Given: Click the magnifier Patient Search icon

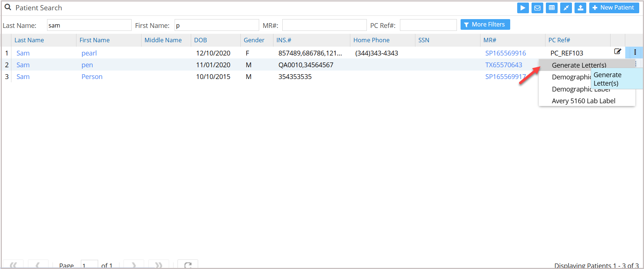Looking at the screenshot, I should point(8,7).
